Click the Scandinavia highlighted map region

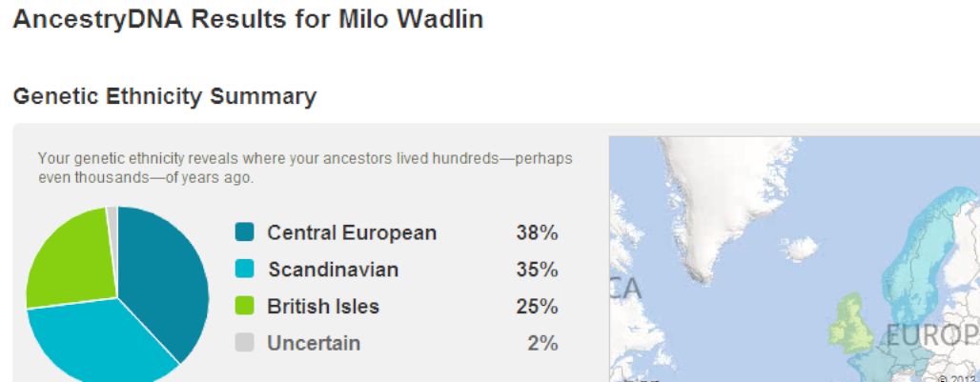pyautogui.click(x=925, y=262)
